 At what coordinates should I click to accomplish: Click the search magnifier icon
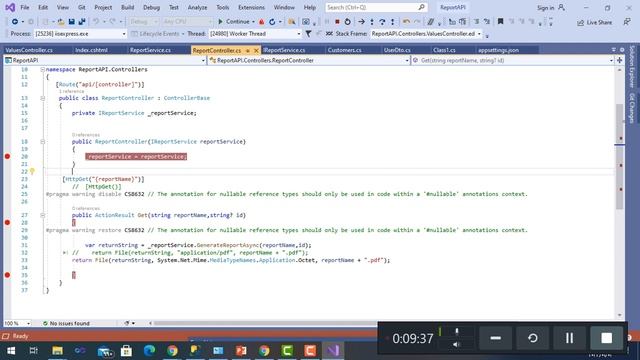[422, 7]
